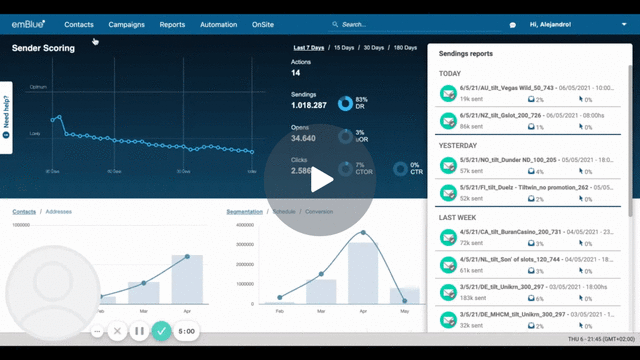The image size is (640, 360).
Task: Switch to the Segmentation chart link
Action: pos(244,211)
